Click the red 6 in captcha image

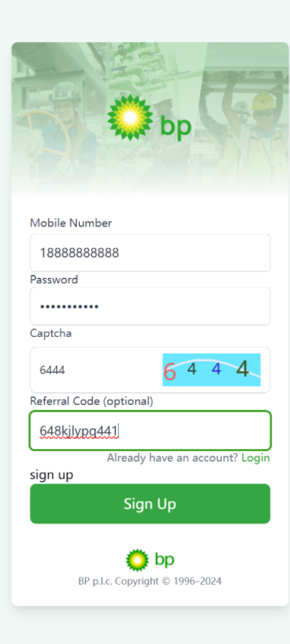click(x=170, y=372)
